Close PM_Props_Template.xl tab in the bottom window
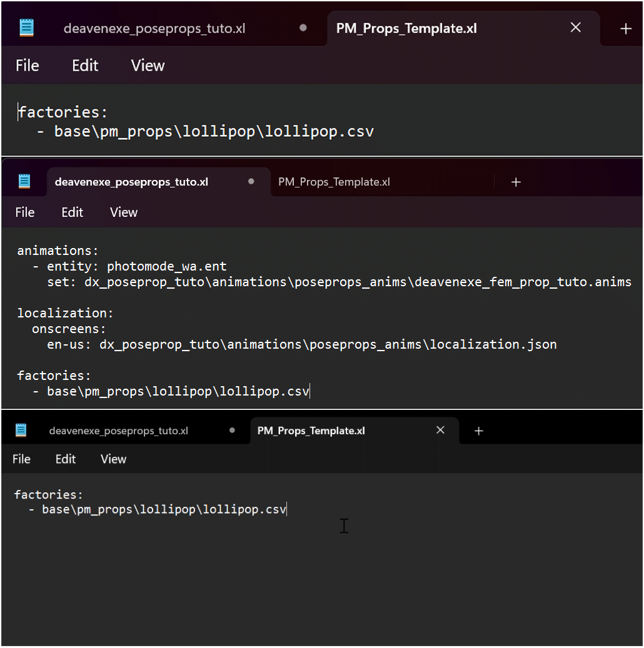Screen dimensions: 644x648 (x=440, y=430)
